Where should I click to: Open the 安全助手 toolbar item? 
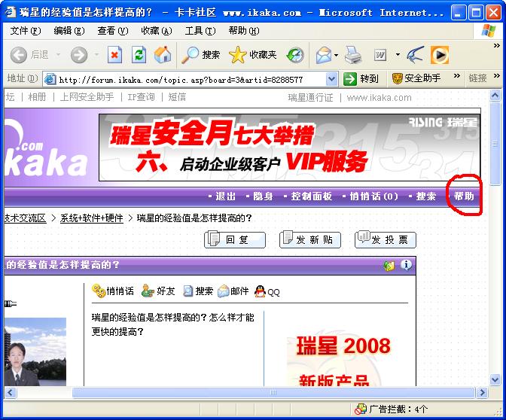[416, 78]
